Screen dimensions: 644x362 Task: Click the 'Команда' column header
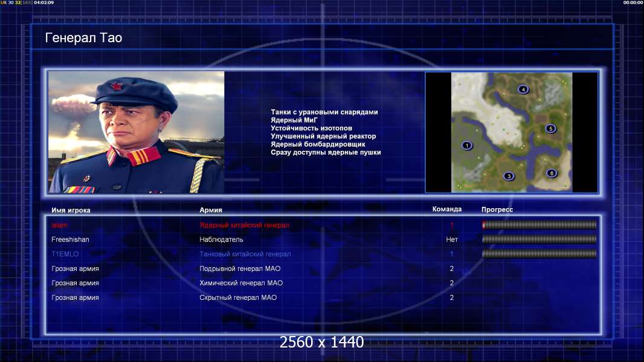447,209
